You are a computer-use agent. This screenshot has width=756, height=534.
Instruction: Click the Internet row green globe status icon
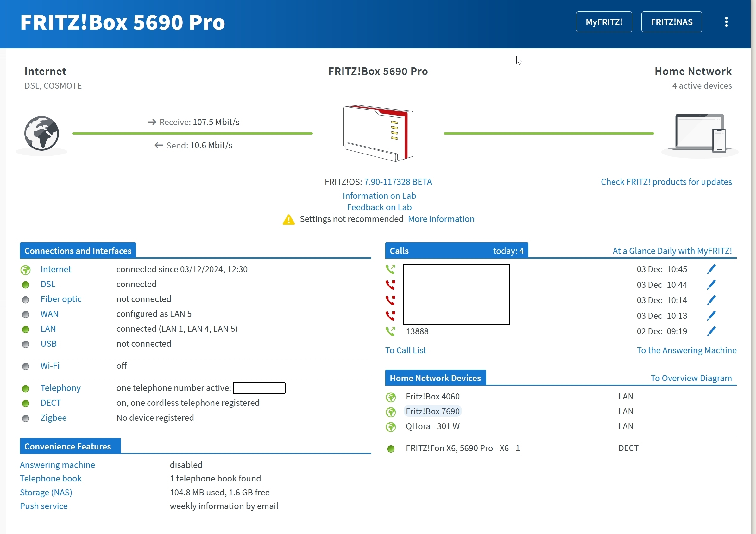[x=25, y=270]
